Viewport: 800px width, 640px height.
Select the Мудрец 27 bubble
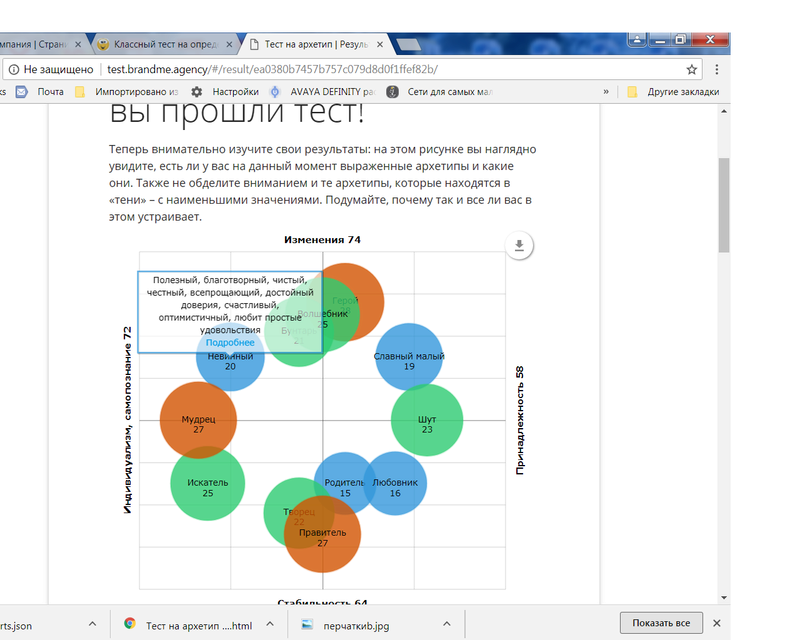[x=198, y=420]
